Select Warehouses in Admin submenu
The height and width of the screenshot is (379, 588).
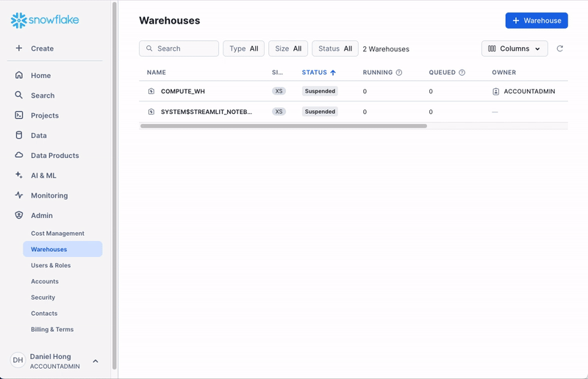pos(62,249)
